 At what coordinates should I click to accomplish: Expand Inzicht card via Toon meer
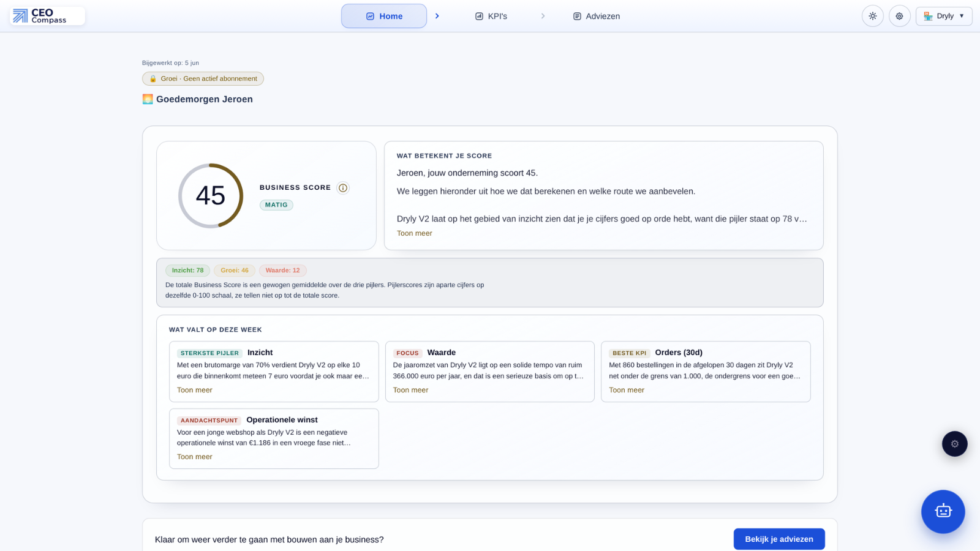(195, 390)
